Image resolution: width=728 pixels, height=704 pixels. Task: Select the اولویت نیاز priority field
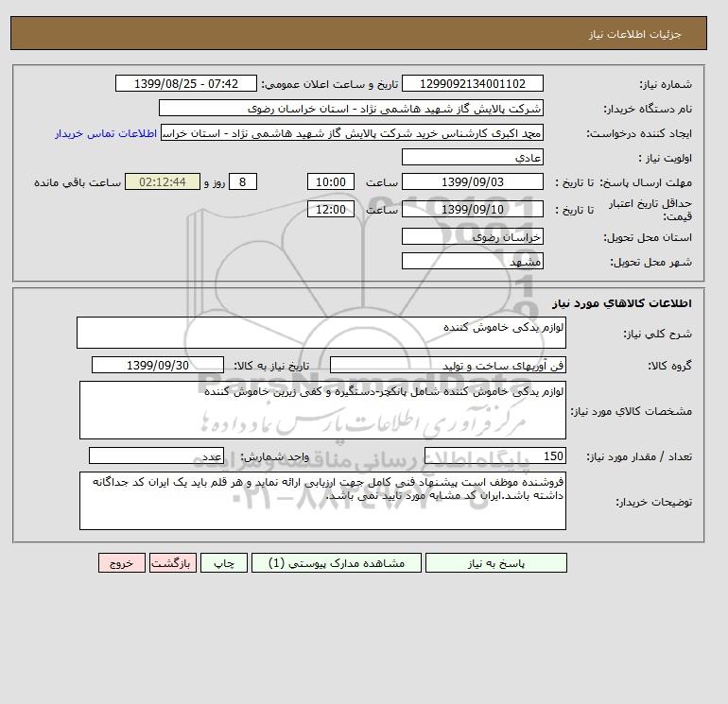[x=472, y=157]
